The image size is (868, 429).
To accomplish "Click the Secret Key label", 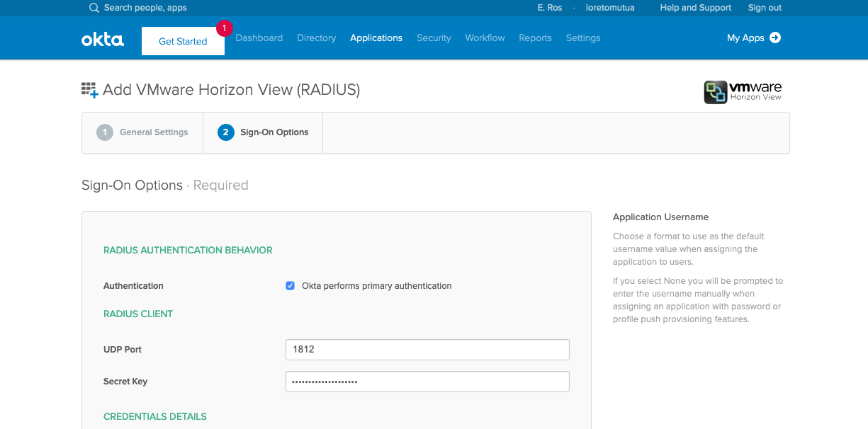I will click(x=125, y=382).
